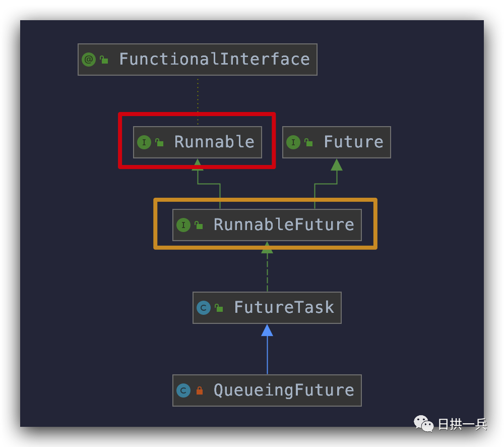The width and height of the screenshot is (504, 447).
Task: Click the green unlock icon on FunctionalInterface
Action: (x=104, y=60)
